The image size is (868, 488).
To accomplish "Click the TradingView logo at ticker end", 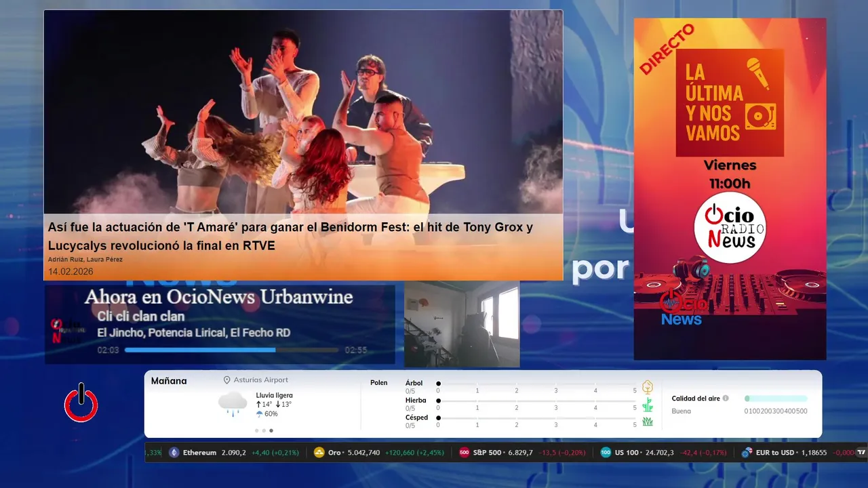I will [x=861, y=452].
